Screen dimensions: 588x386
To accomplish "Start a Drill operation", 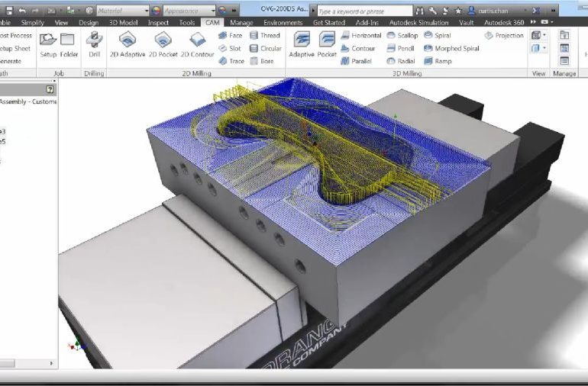I will pos(94,44).
